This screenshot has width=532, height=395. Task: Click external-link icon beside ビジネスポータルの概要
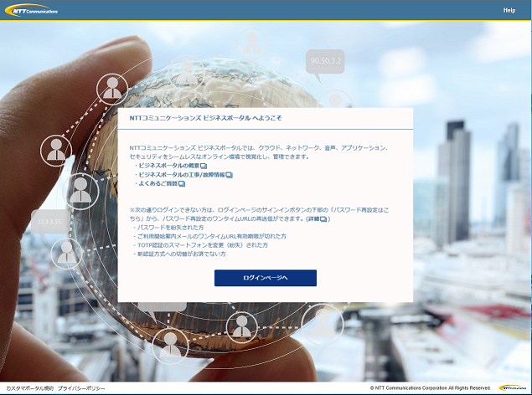coord(204,166)
